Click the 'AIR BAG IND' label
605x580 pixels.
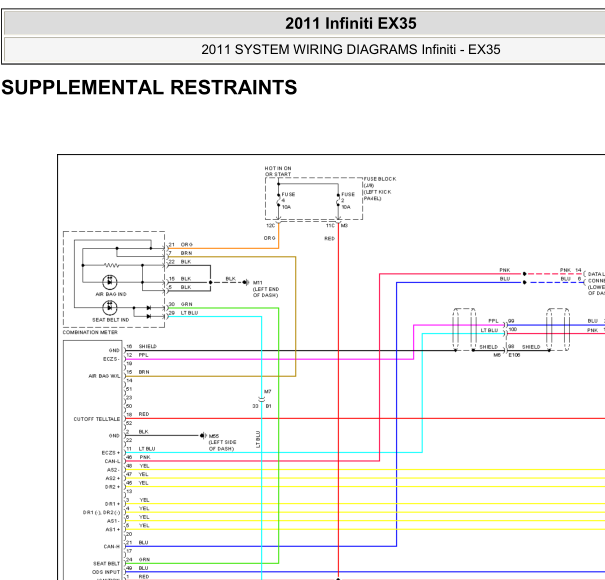111,294
